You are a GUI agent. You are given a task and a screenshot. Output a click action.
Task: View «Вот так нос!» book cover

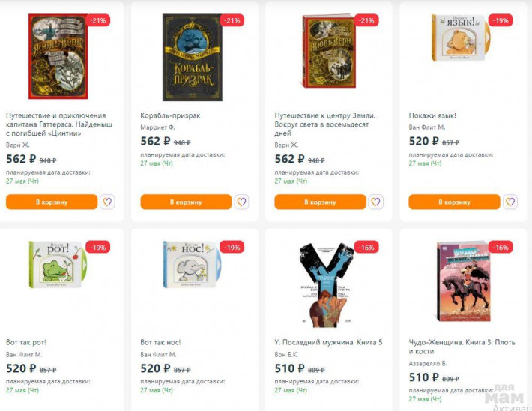tap(193, 264)
